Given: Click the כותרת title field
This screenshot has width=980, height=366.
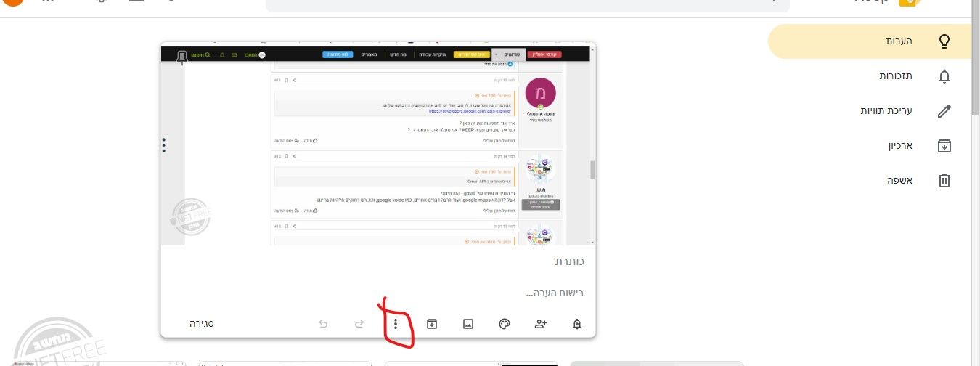Looking at the screenshot, I should pyautogui.click(x=377, y=261).
